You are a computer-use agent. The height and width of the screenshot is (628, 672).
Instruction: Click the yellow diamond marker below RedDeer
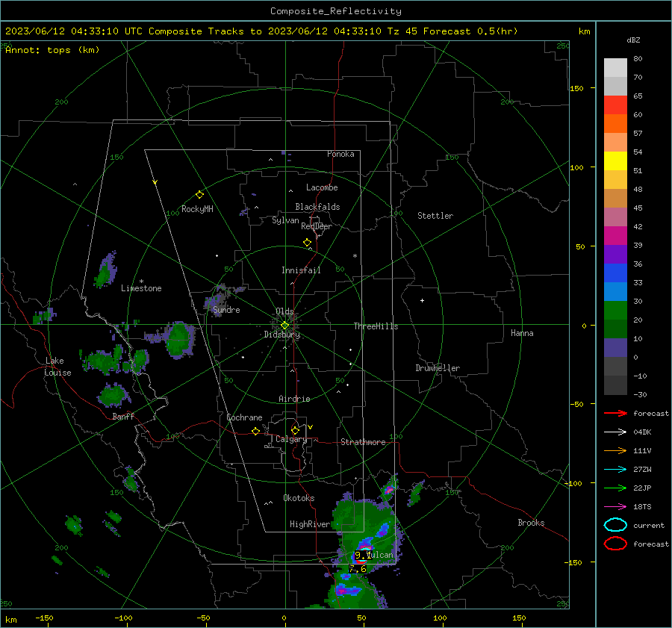tap(308, 243)
